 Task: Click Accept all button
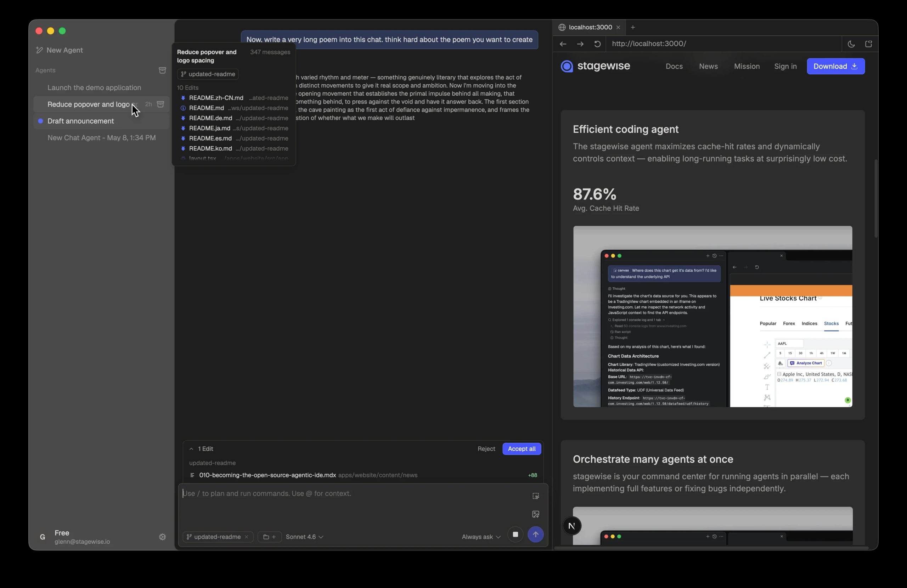(x=521, y=449)
